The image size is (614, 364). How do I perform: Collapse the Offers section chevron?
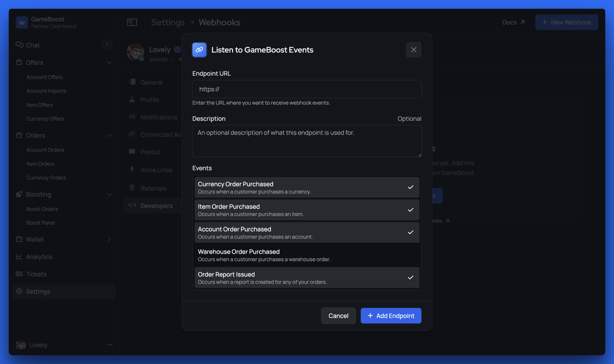(109, 63)
